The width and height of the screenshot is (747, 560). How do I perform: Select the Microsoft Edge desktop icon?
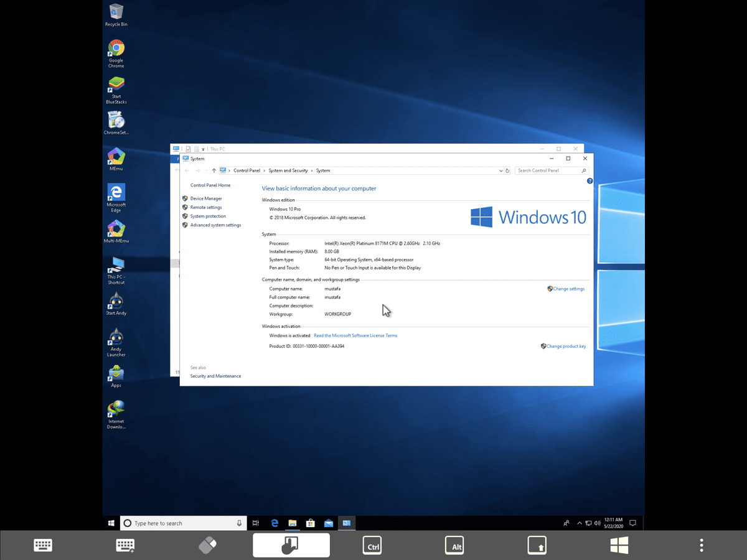(x=116, y=198)
